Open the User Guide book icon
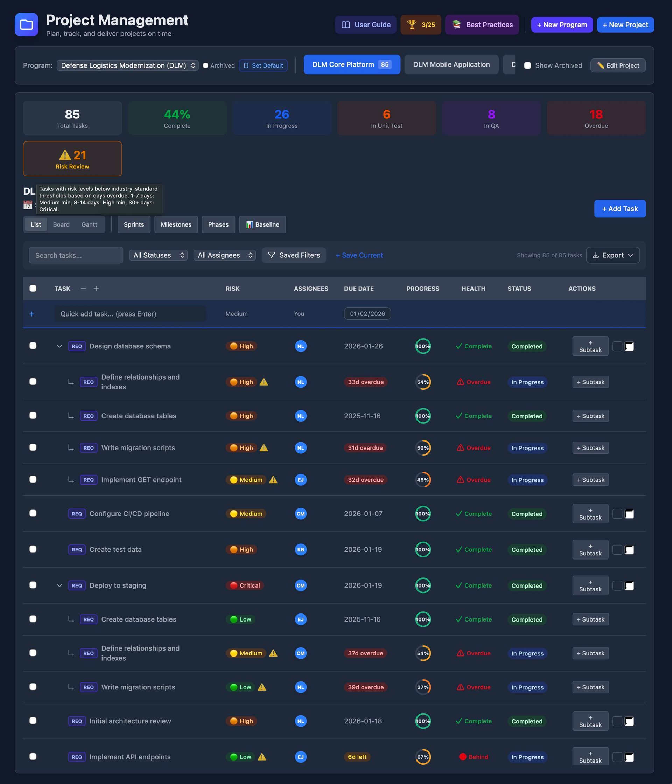This screenshot has height=784, width=672. point(346,25)
